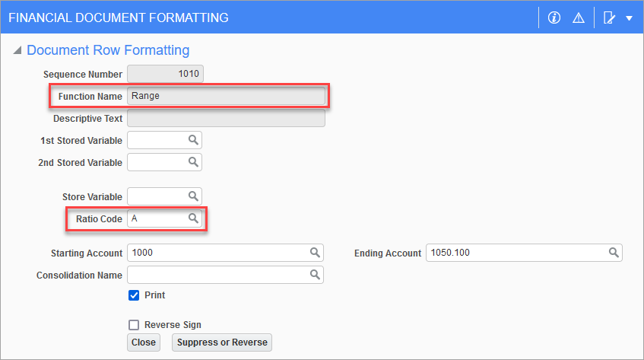644x360 pixels.
Task: Search lookup for 2nd Stored Variable
Action: 193,162
